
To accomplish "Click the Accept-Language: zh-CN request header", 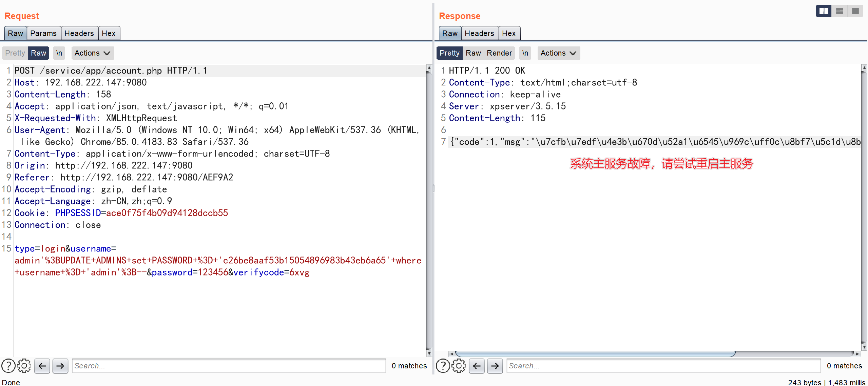I will (93, 201).
